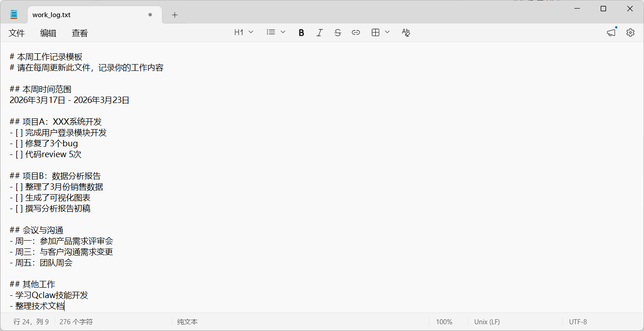Click the checkbox for 完成用户登录模块开发

19,133
